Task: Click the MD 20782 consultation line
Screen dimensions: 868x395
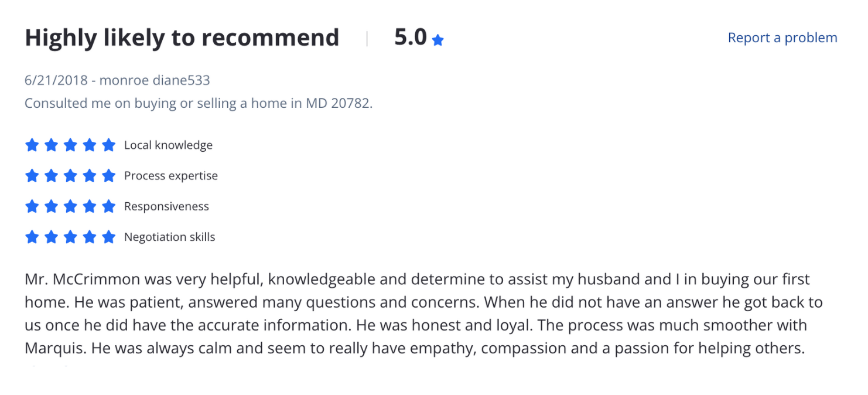Action: point(199,104)
